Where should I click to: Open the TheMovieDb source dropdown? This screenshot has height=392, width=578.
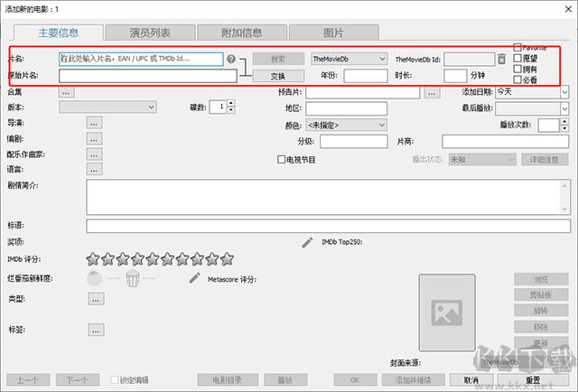tap(349, 59)
